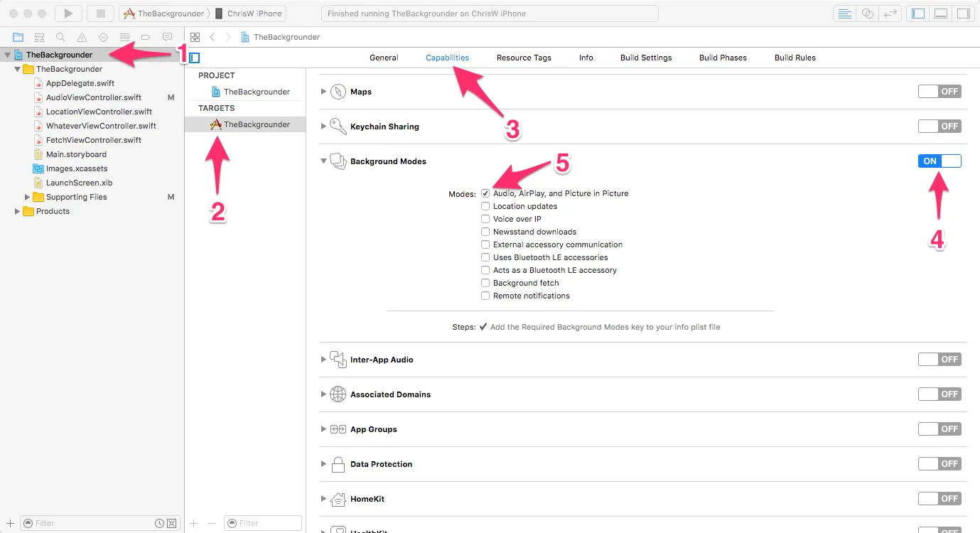This screenshot has width=980, height=533.
Task: Open the debug navigator
Action: (x=125, y=37)
